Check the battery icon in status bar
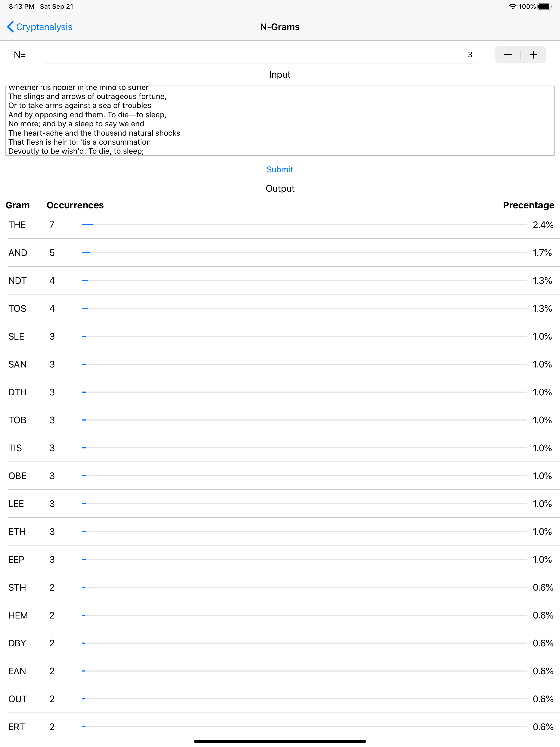Viewport: 560px width, 747px height. click(544, 6)
